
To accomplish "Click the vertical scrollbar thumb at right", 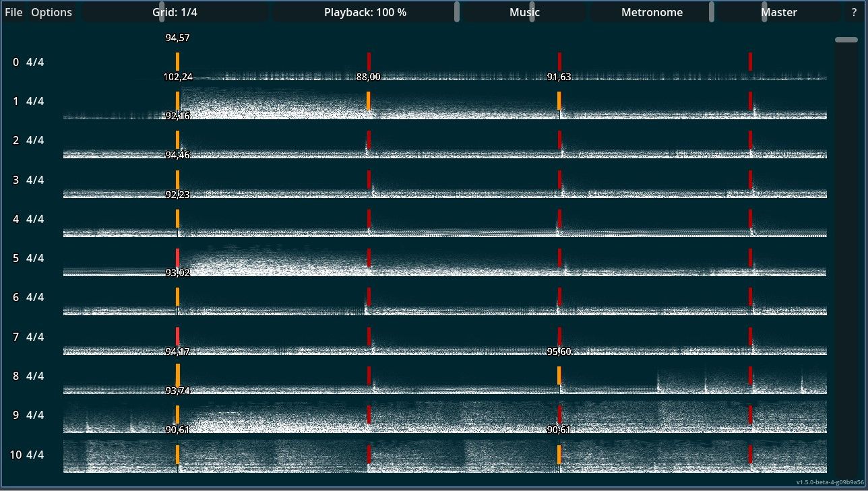I will click(846, 40).
